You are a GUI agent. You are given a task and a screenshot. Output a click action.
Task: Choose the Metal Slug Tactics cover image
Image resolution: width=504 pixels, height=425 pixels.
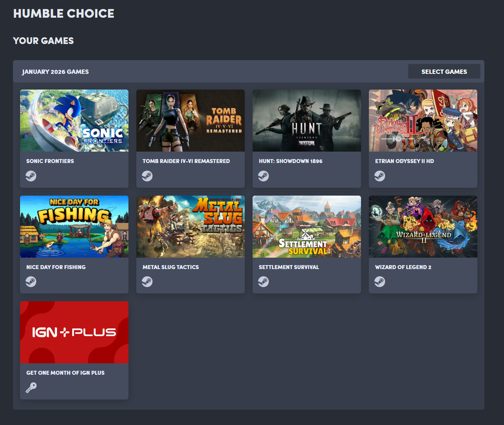click(191, 227)
